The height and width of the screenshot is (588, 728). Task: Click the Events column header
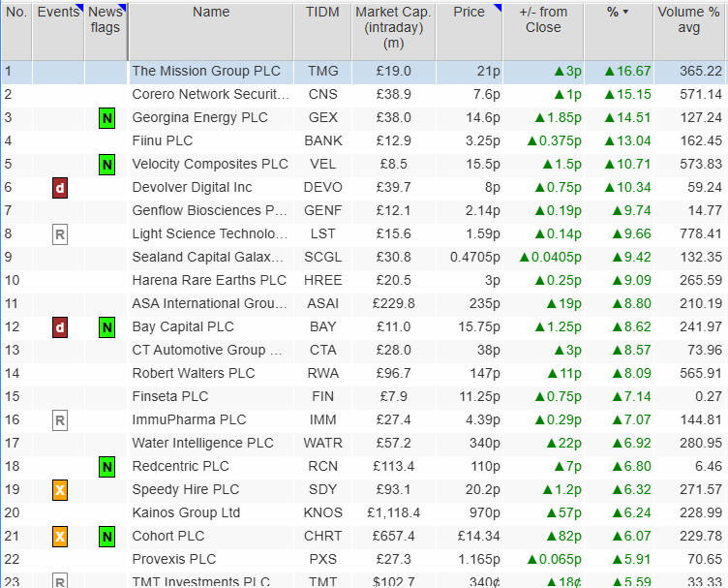coord(58,32)
